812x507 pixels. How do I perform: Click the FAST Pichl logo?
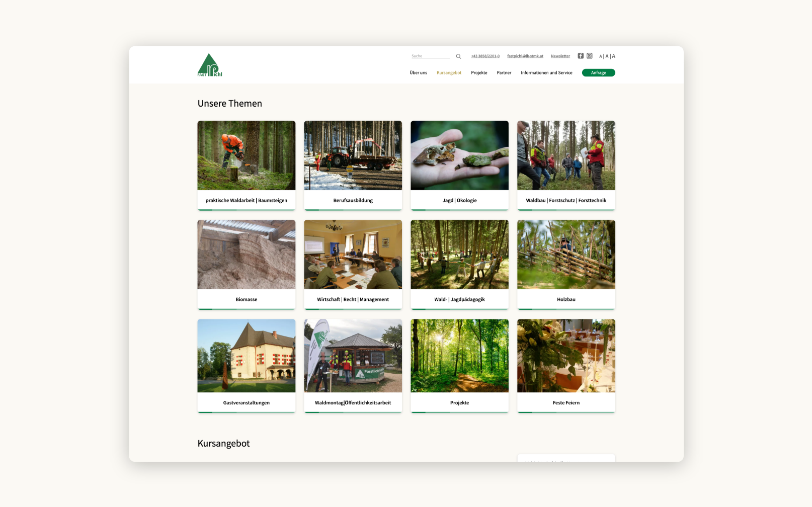(x=209, y=65)
